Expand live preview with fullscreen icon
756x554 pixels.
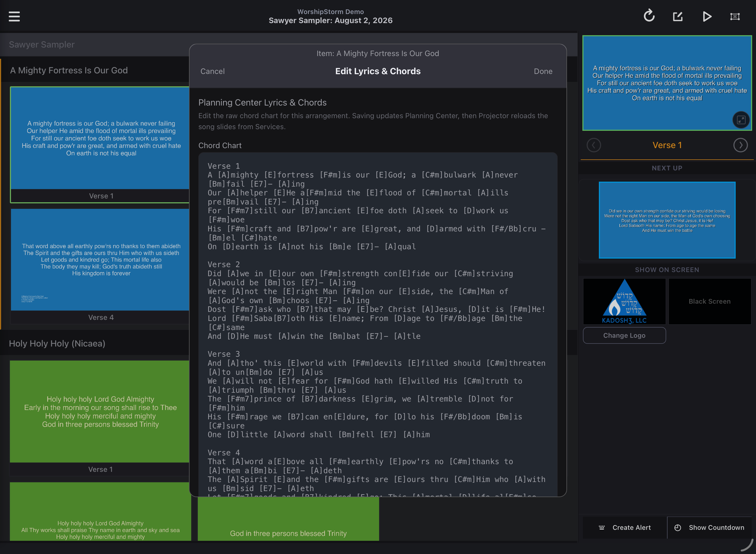point(741,120)
